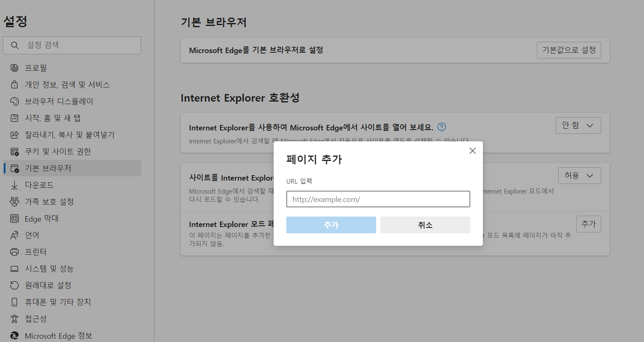Open 시스템 및 성능 settings
Screen dimensions: 644x342
[x=72, y=268]
